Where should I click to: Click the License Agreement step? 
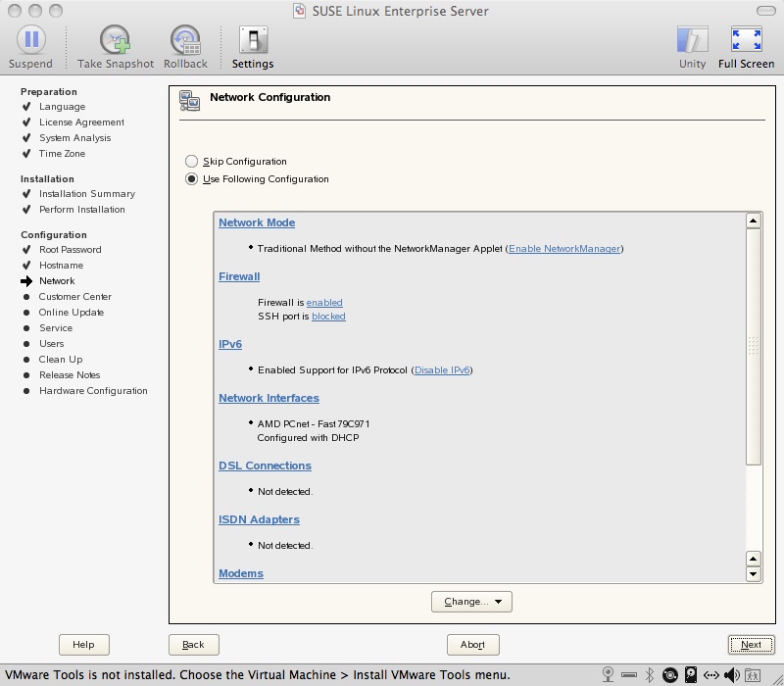click(x=81, y=122)
